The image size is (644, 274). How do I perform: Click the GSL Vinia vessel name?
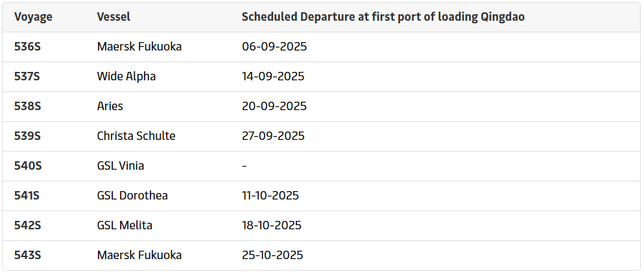click(121, 166)
